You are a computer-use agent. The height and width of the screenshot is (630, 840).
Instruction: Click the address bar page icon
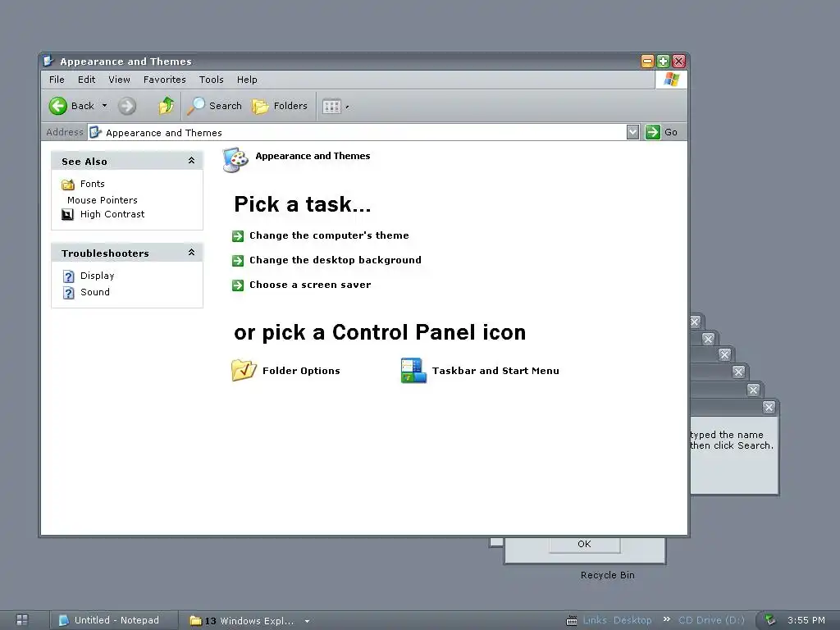95,132
